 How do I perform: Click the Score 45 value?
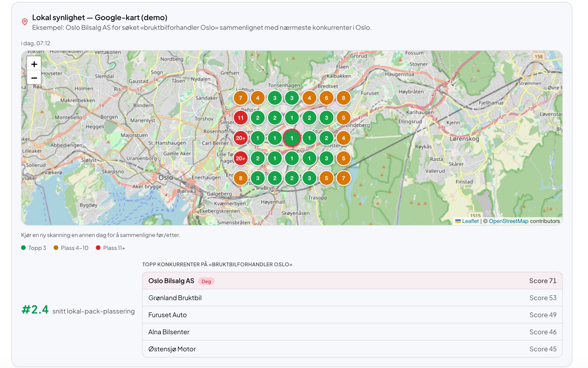pyautogui.click(x=543, y=349)
